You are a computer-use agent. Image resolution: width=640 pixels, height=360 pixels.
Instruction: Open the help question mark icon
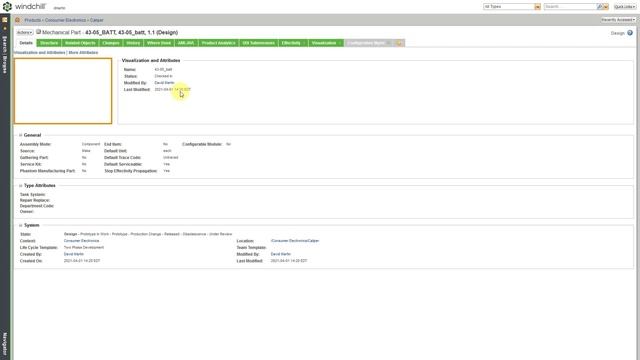point(630,33)
